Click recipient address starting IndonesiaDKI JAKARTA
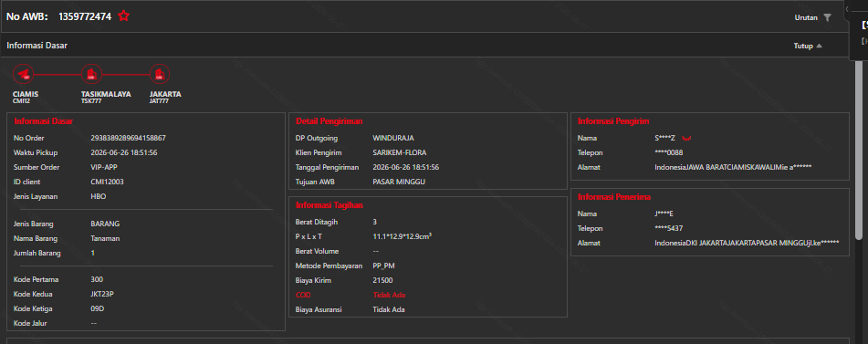Viewport: 868px width, 344px height. [x=748, y=243]
